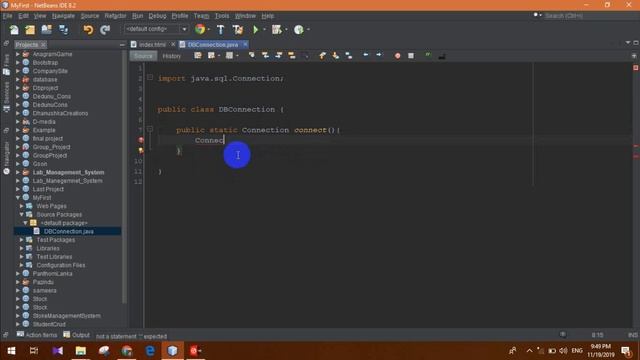Expand the Libraries node
The width and height of the screenshot is (640, 360).
click(x=22, y=248)
